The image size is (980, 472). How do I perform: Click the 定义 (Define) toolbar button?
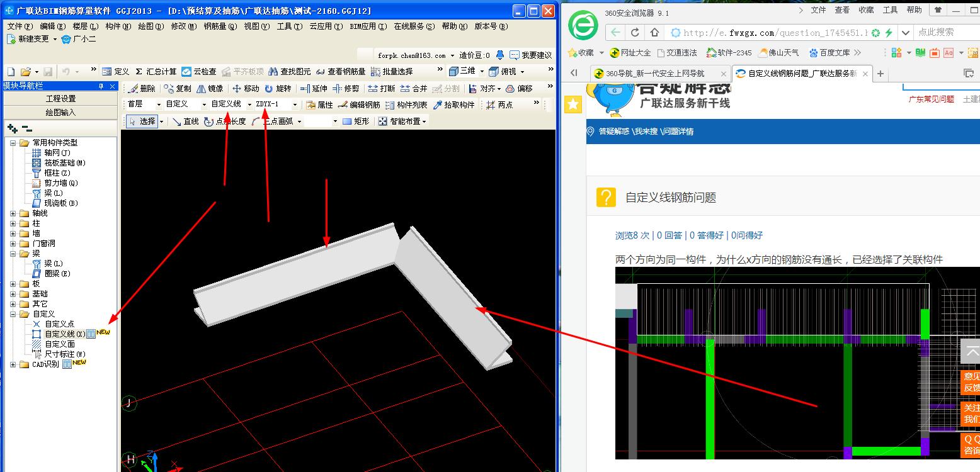click(x=115, y=72)
